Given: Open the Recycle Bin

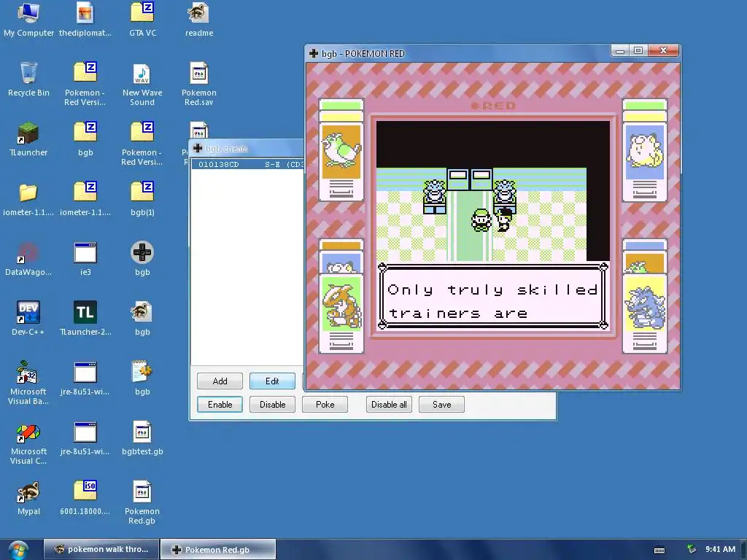Looking at the screenshot, I should pyautogui.click(x=28, y=79).
